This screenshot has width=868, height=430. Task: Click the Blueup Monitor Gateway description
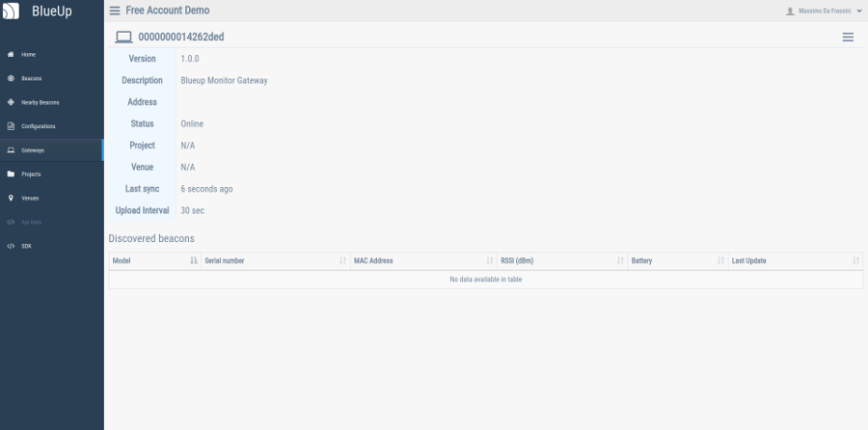[x=224, y=80]
